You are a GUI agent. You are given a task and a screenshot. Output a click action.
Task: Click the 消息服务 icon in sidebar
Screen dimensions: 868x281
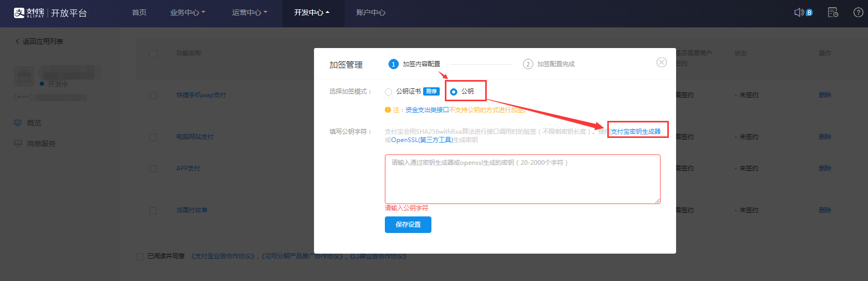18,144
